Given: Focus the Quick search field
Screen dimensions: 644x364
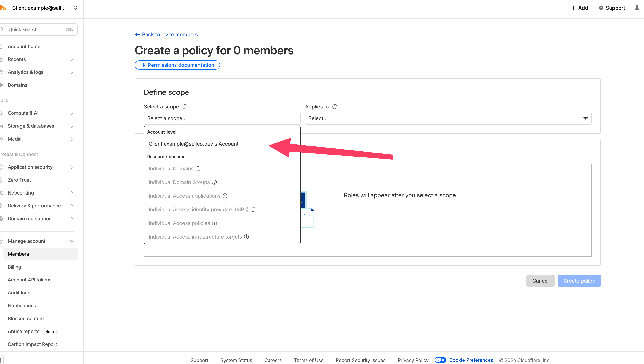Looking at the screenshot, I should click(38, 29).
